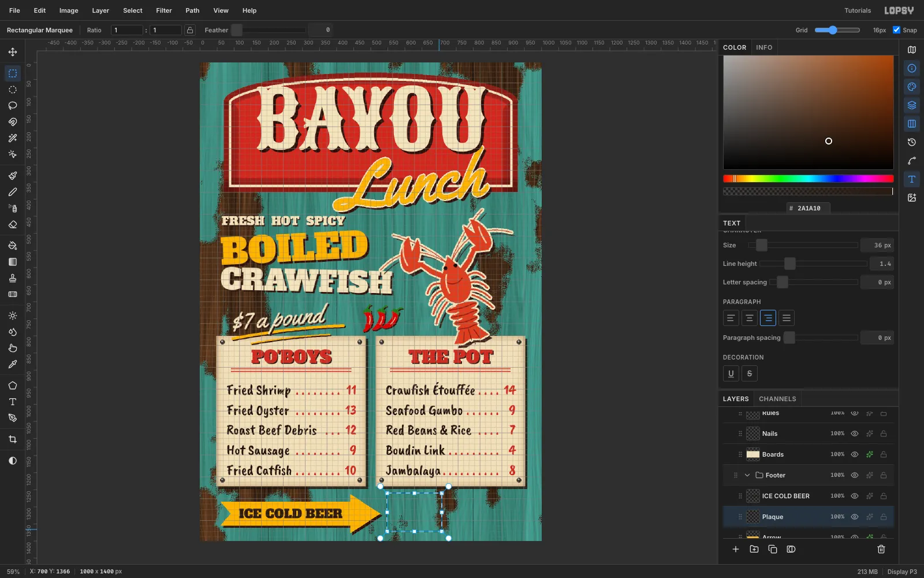Add a new layer with plus icon
Viewport: 924px width, 578px height.
click(736, 549)
